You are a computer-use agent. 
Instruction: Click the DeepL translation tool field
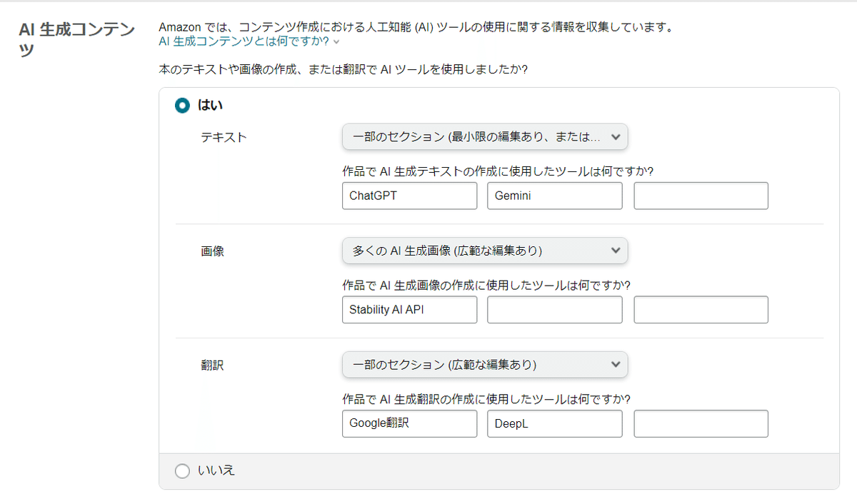point(554,423)
